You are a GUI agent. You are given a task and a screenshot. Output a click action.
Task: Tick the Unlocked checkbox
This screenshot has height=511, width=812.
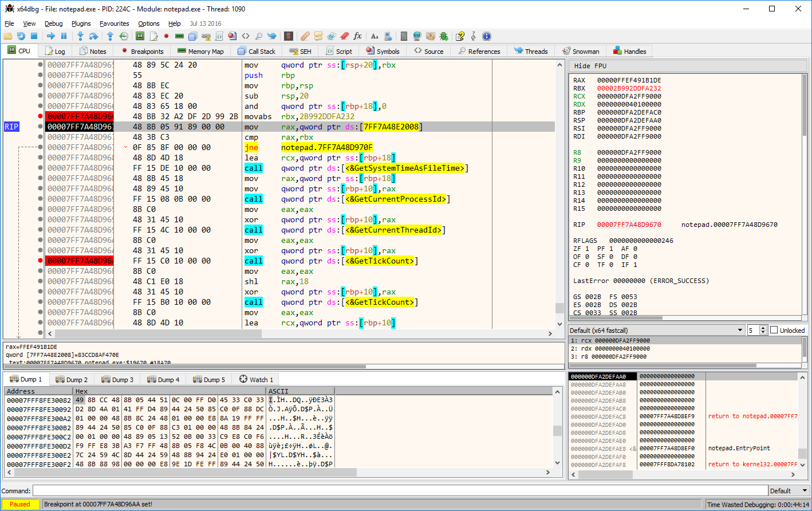[x=774, y=330]
